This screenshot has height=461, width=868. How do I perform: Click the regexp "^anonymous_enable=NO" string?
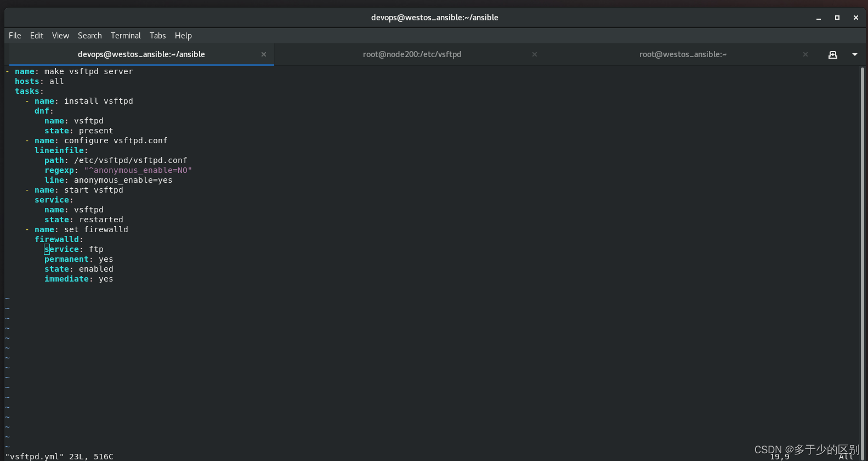(138, 170)
